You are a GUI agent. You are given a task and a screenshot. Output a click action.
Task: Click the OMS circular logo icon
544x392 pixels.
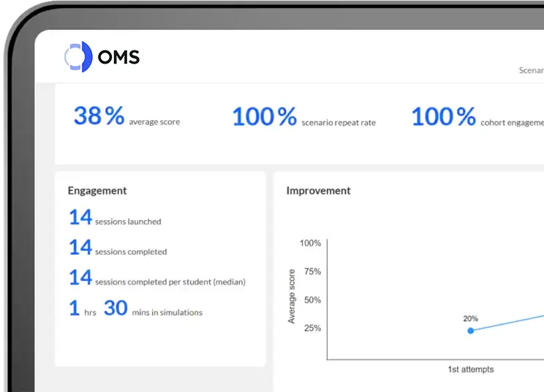coord(78,57)
